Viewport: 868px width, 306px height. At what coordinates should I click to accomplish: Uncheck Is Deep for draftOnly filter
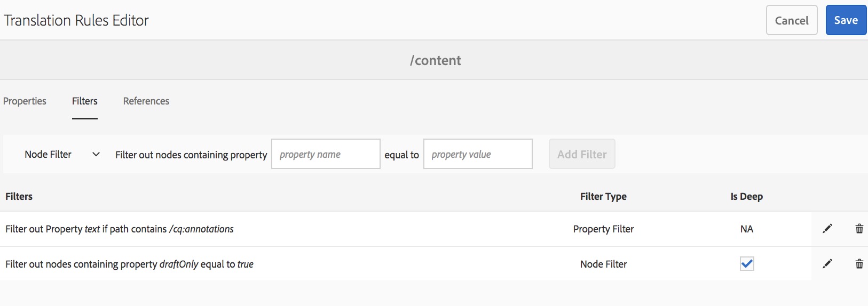(x=747, y=263)
